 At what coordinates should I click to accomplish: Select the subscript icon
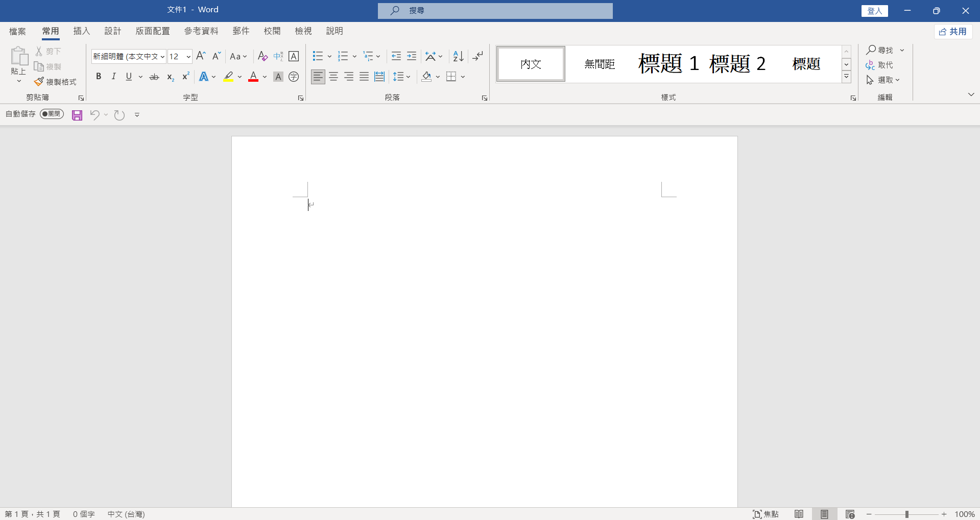point(170,77)
